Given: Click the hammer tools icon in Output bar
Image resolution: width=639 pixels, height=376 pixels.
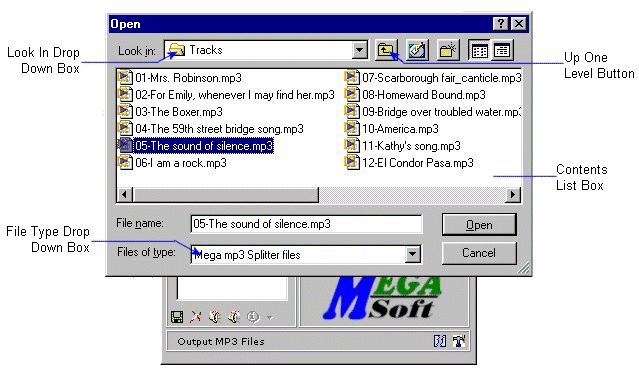Looking at the screenshot, I should tap(459, 341).
